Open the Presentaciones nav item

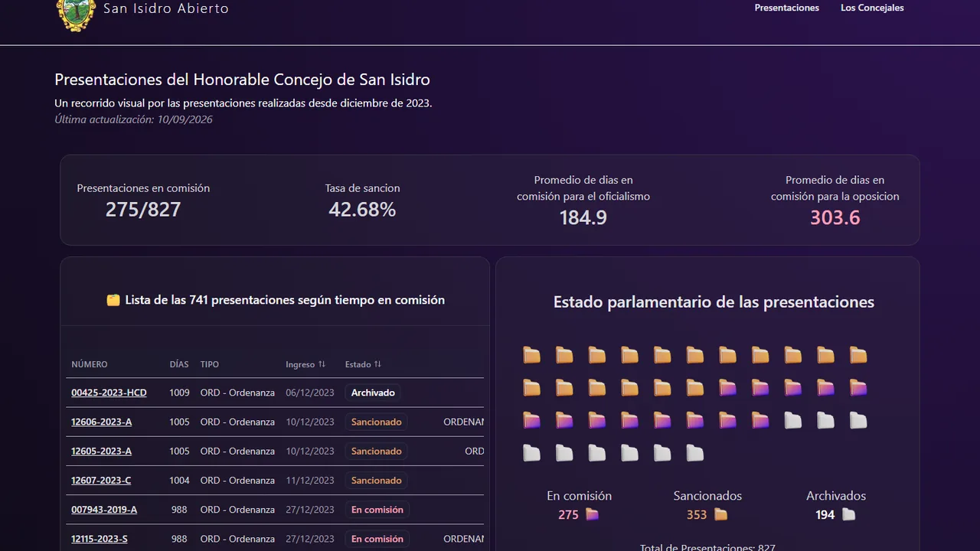pos(786,8)
